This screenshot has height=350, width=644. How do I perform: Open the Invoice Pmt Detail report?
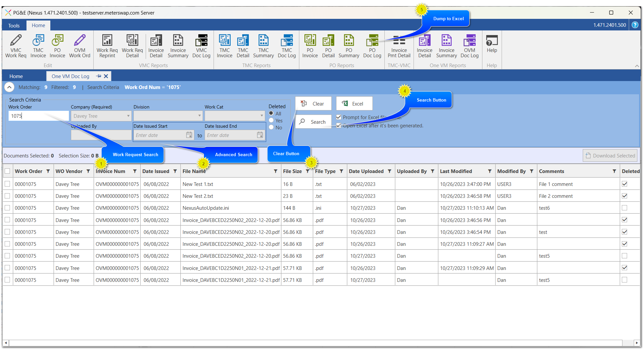point(399,46)
